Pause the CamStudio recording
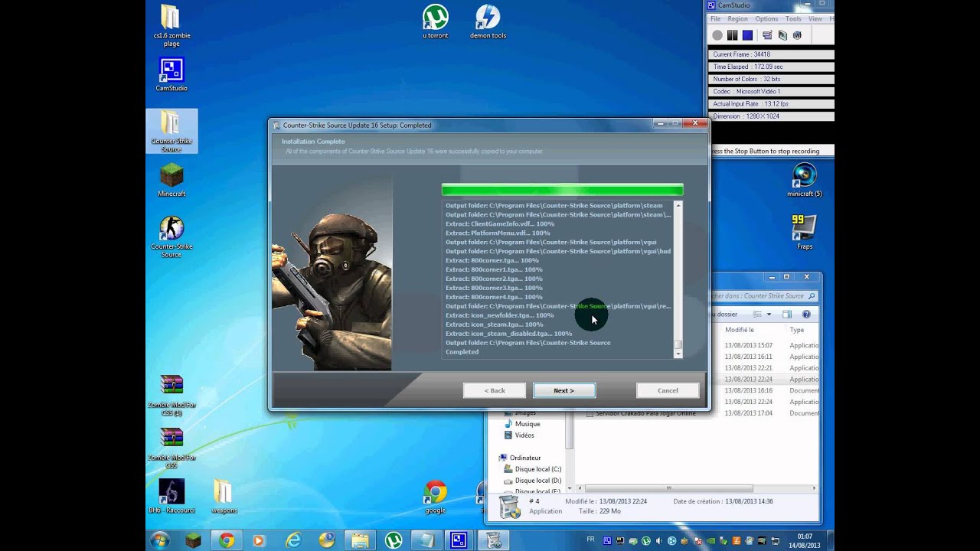 point(733,35)
